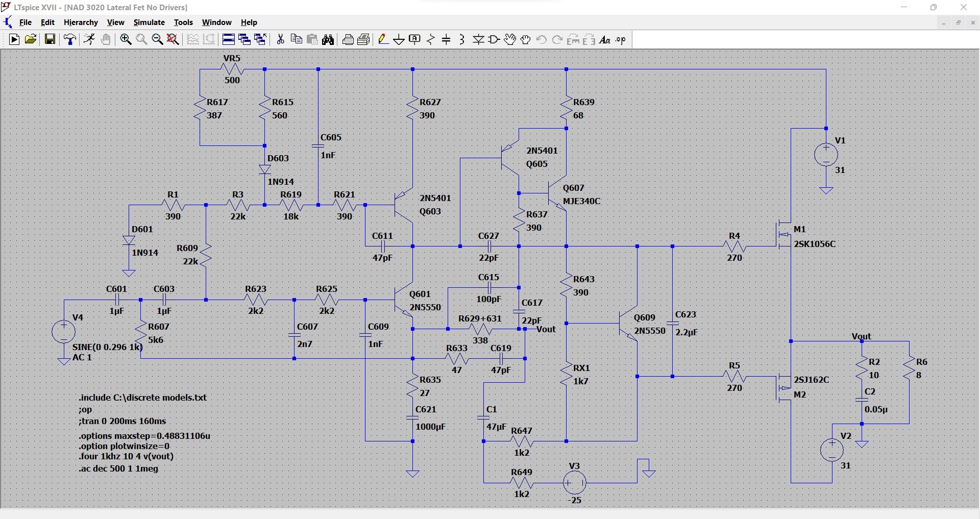This screenshot has width=980, height=519.
Task: Restore the inner schematic document window
Action: click(958, 23)
